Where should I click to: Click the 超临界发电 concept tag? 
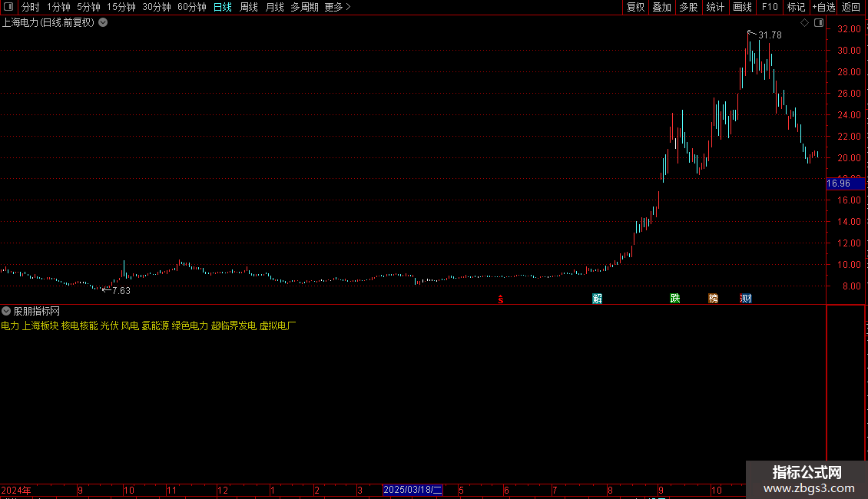pyautogui.click(x=234, y=326)
